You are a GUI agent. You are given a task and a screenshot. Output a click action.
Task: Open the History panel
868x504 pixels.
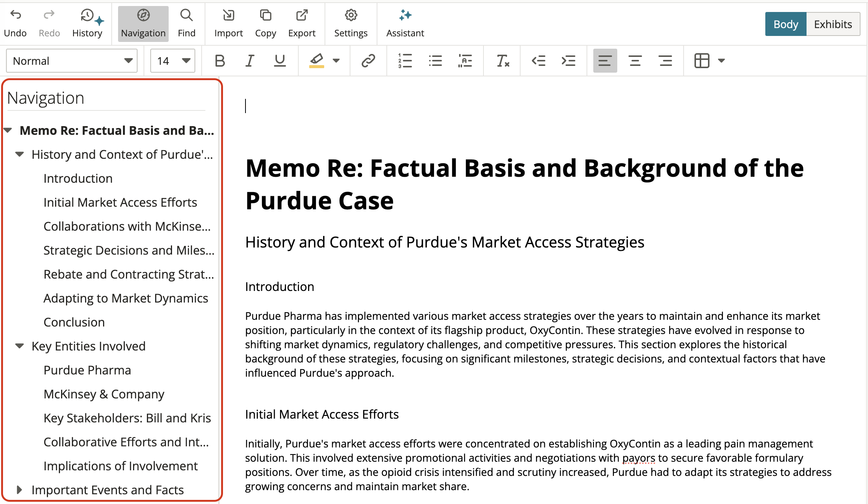tap(87, 24)
